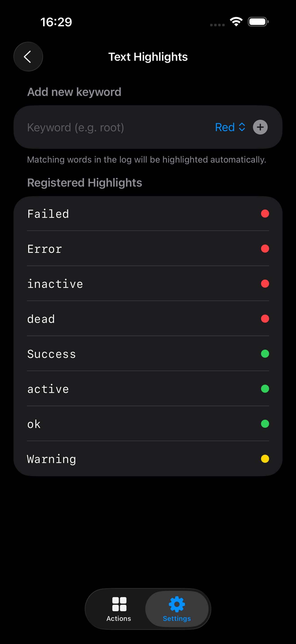Select the Success highlight entry
The height and width of the screenshot is (644, 296).
coord(100,353)
